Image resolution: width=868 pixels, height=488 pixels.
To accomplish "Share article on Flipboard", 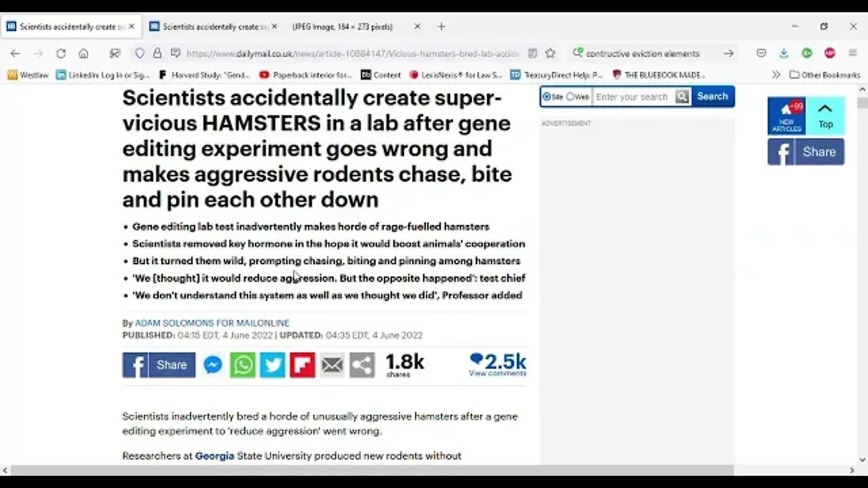I will pos(302,365).
